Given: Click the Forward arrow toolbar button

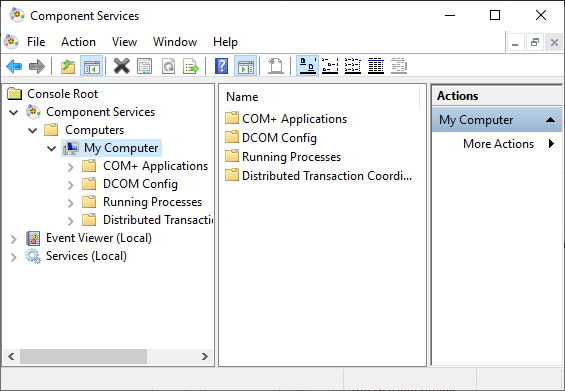Looking at the screenshot, I should click(x=37, y=66).
